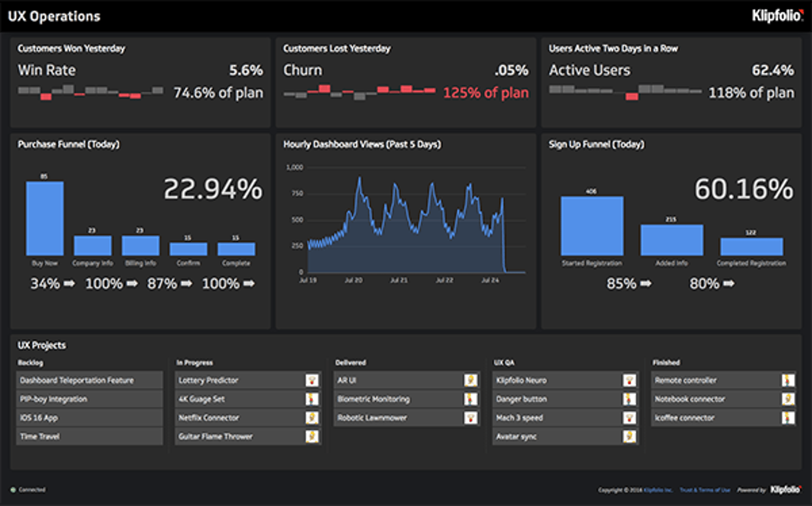Open the Klipfolio Inc. footer link
This screenshot has width=812, height=506.
(x=658, y=490)
